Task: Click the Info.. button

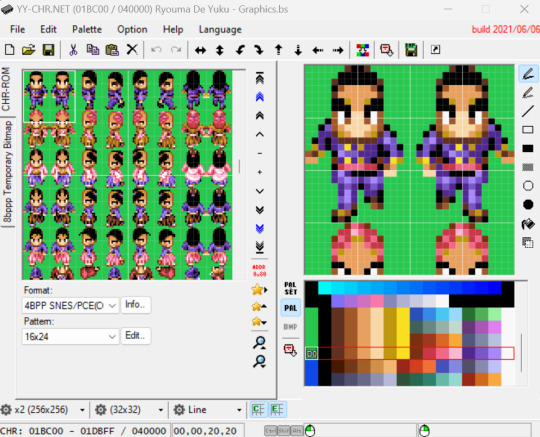Action: click(x=135, y=305)
